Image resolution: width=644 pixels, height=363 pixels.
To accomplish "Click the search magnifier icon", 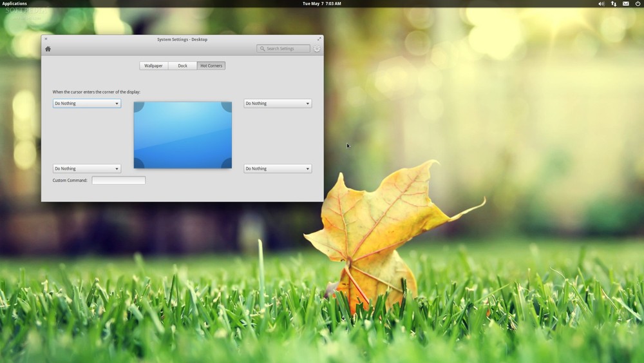I will pos(262,48).
